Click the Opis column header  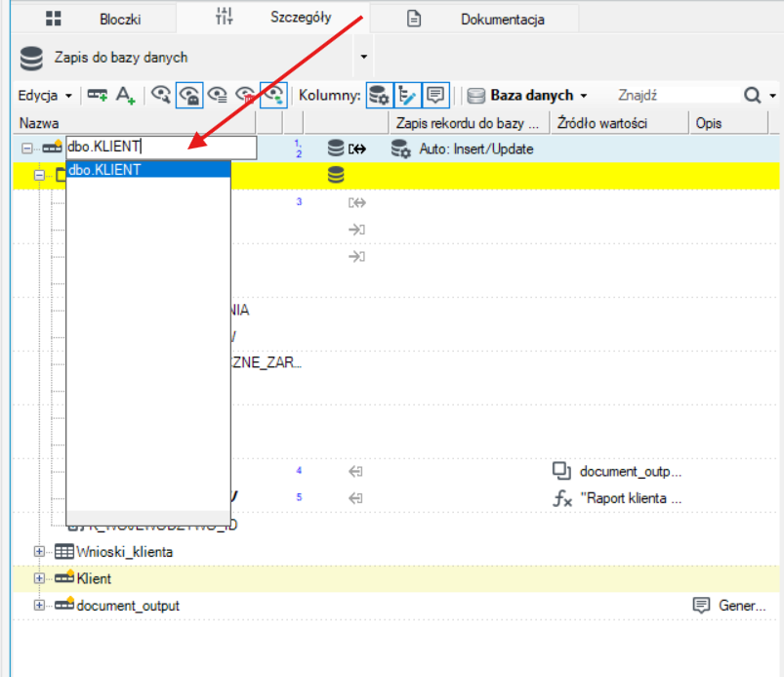coord(728,123)
